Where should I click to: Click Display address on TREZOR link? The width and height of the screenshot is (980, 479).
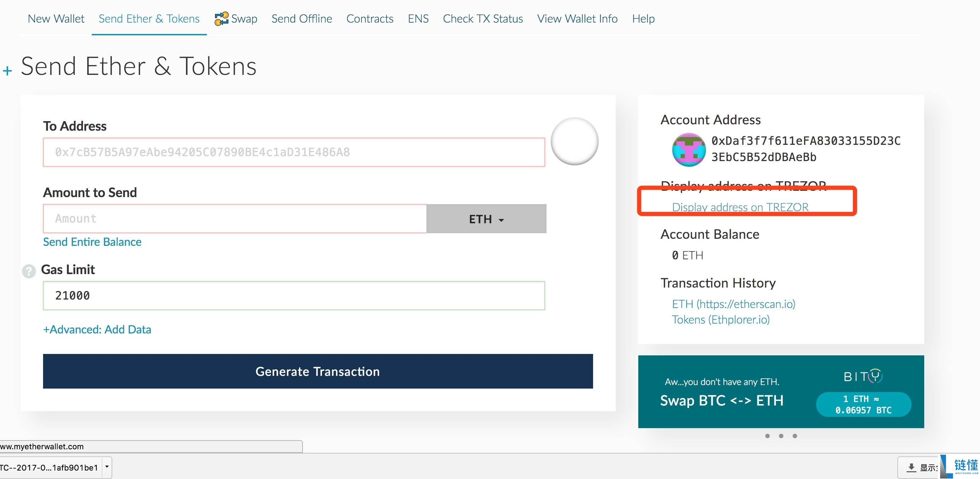pyautogui.click(x=740, y=207)
